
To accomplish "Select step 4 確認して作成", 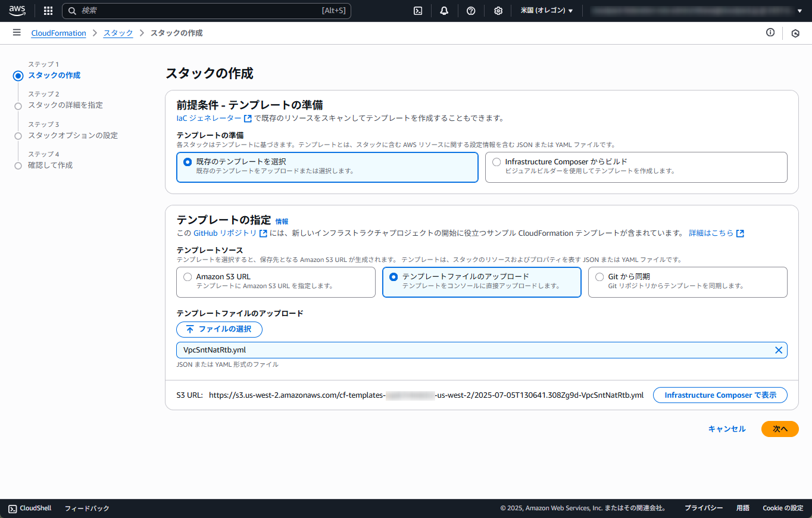I will [50, 166].
